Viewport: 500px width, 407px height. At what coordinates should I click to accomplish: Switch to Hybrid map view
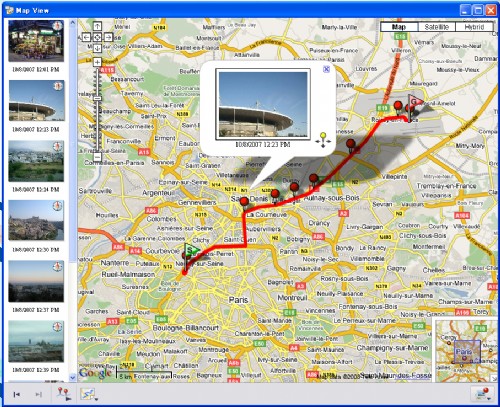pyautogui.click(x=474, y=27)
